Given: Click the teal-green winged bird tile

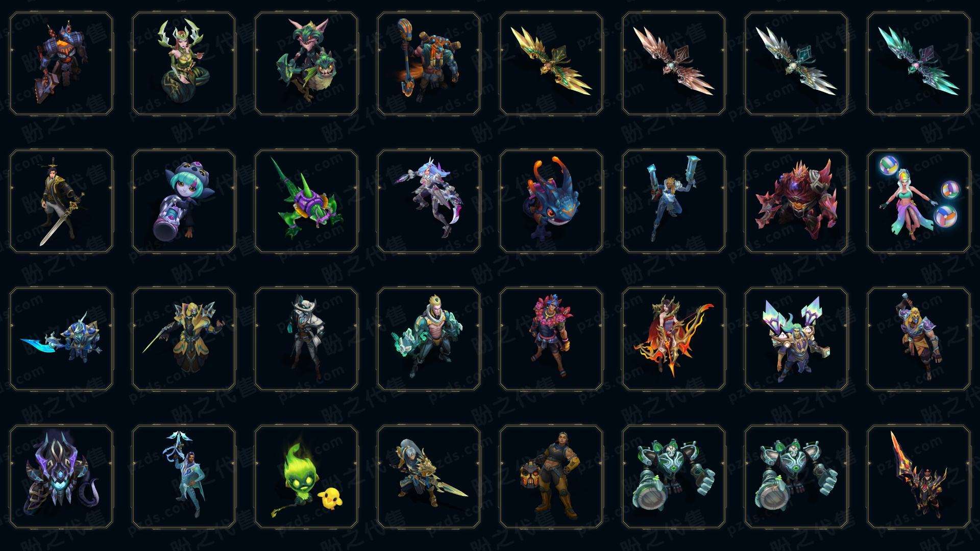Looking at the screenshot, I should (919, 64).
